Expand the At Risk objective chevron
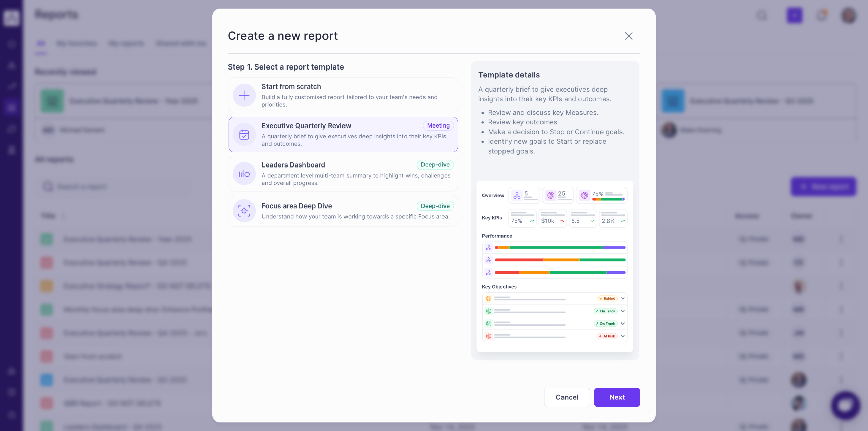Viewport: 868px width, 431px height. coord(623,336)
